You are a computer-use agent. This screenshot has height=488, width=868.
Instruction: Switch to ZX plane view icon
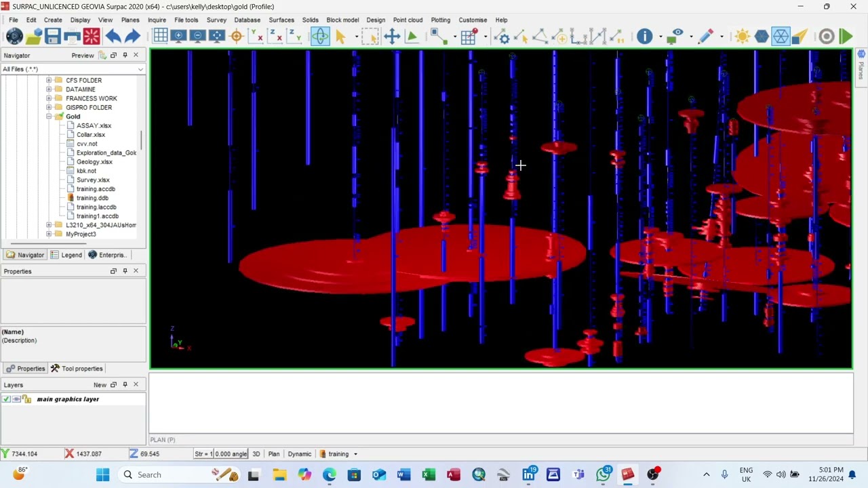pos(275,37)
